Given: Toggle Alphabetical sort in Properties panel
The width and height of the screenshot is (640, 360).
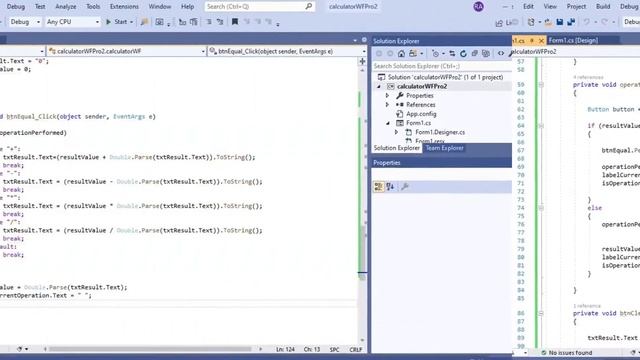Looking at the screenshot, I should coord(390,187).
